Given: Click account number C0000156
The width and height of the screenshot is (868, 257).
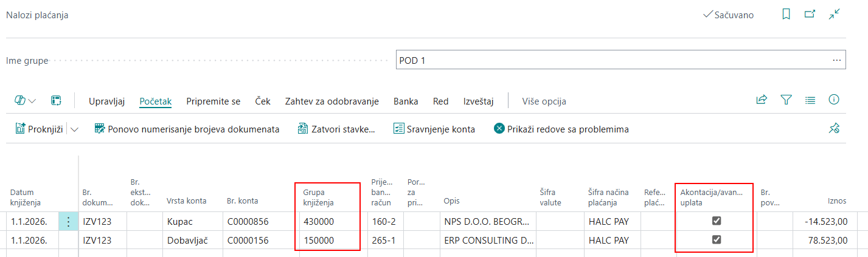Looking at the screenshot, I should (248, 240).
